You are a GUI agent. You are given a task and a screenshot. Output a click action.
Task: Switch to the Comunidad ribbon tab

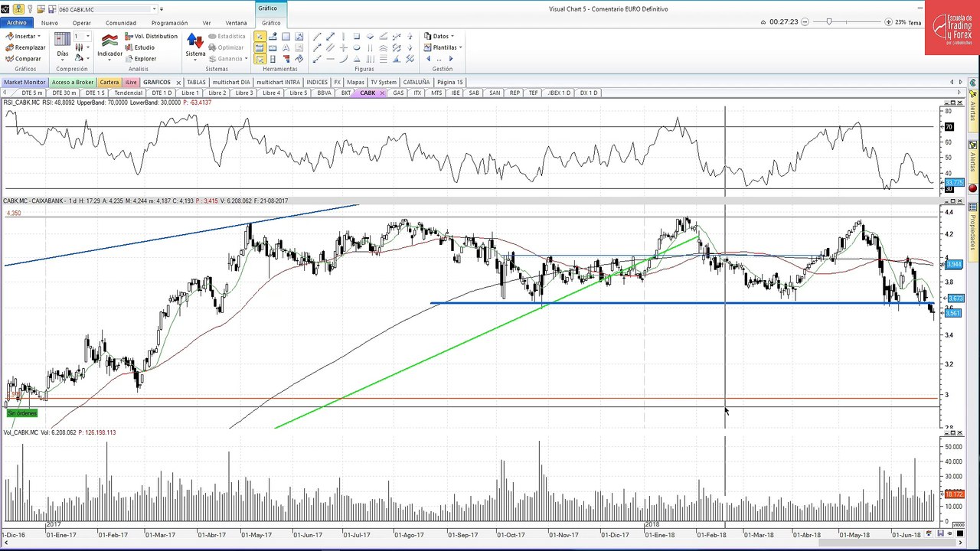point(121,23)
